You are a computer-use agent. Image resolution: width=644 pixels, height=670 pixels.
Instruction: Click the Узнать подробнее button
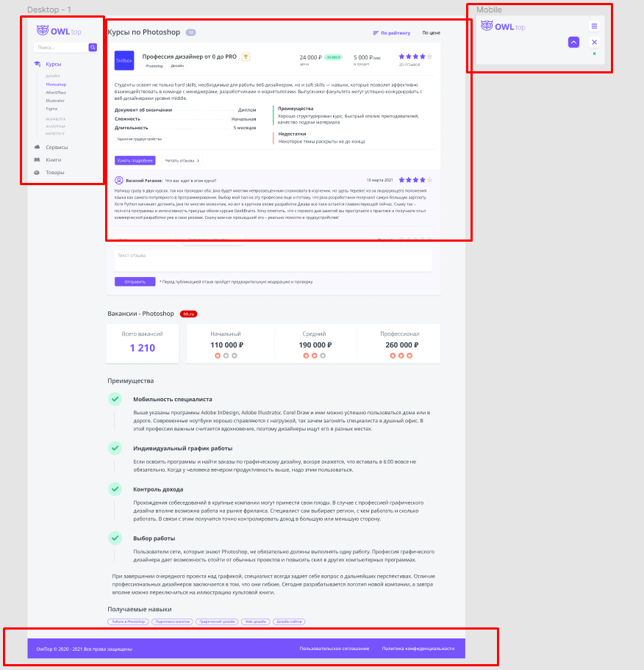(x=135, y=161)
